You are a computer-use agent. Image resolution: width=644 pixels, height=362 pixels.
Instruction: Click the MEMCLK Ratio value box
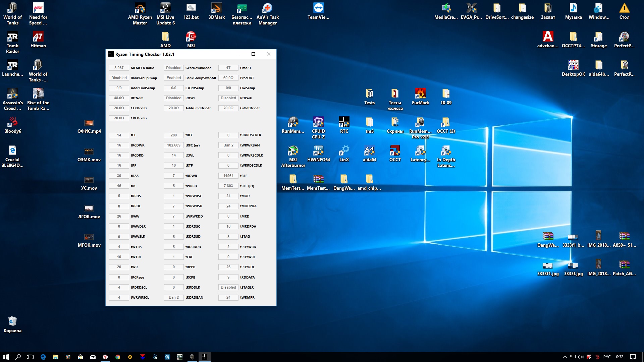(119, 68)
